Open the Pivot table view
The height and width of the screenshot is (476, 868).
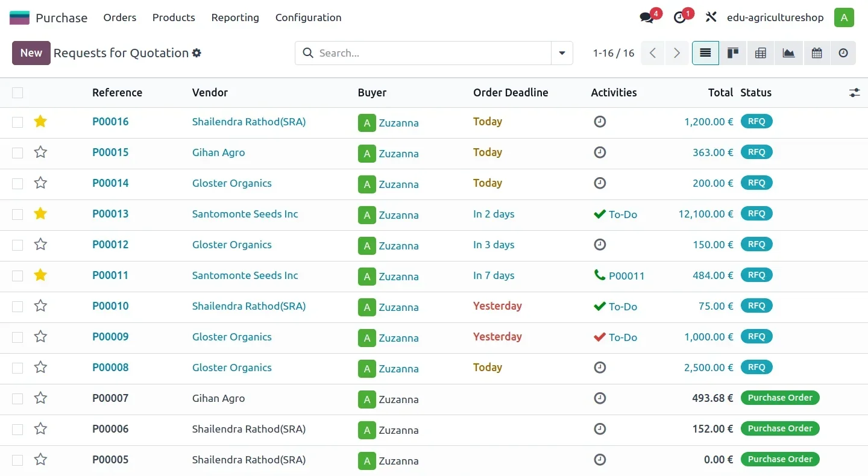(x=761, y=53)
